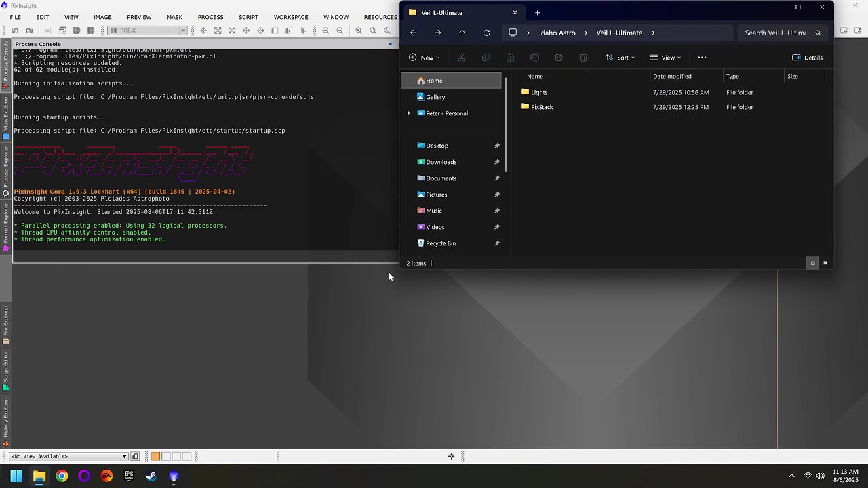Toggle the Details pane button
Screen dimensions: 868x488
pyautogui.click(x=807, y=58)
